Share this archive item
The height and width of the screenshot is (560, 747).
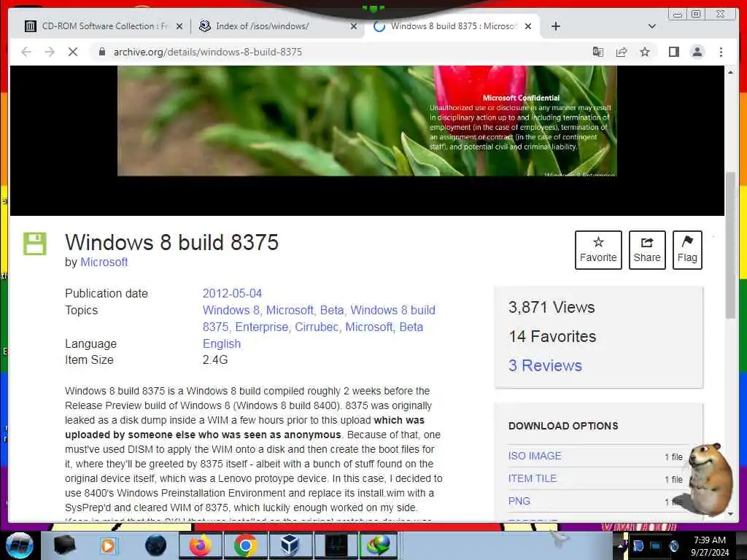pyautogui.click(x=647, y=250)
